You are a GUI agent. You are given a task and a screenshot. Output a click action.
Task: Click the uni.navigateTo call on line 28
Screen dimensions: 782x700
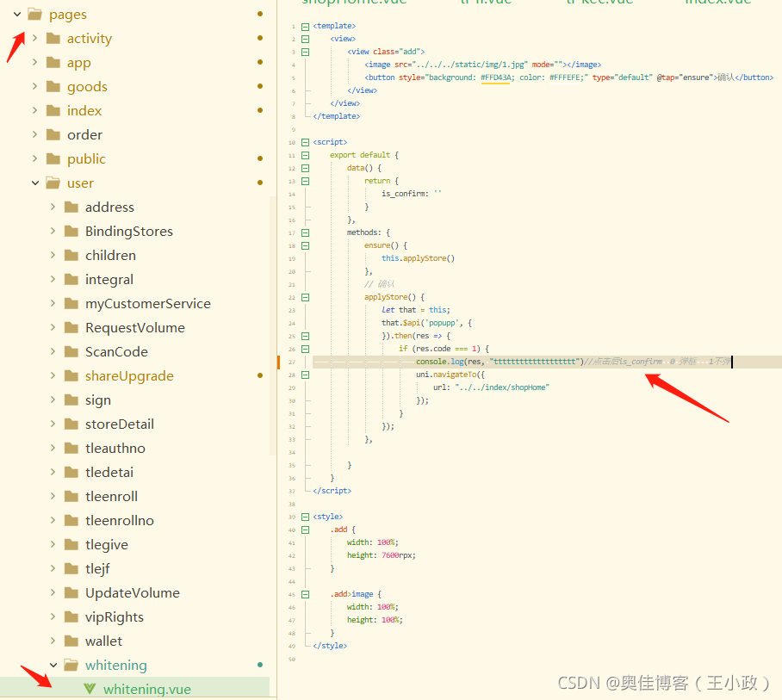click(x=450, y=375)
